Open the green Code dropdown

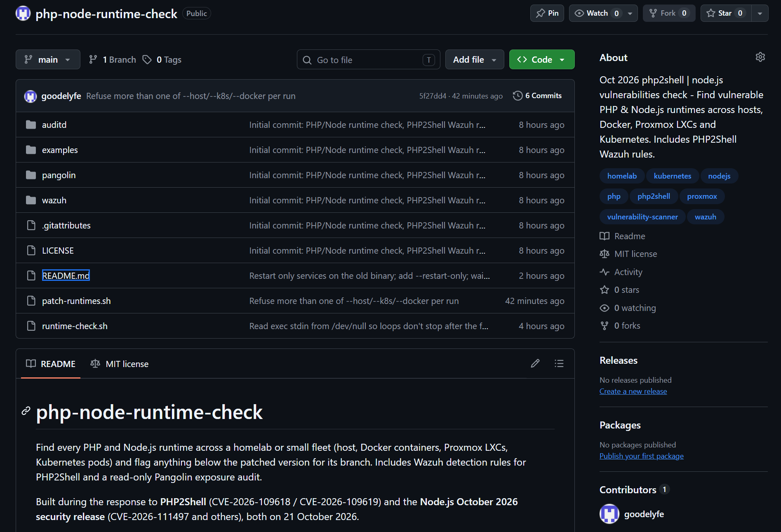pos(542,59)
